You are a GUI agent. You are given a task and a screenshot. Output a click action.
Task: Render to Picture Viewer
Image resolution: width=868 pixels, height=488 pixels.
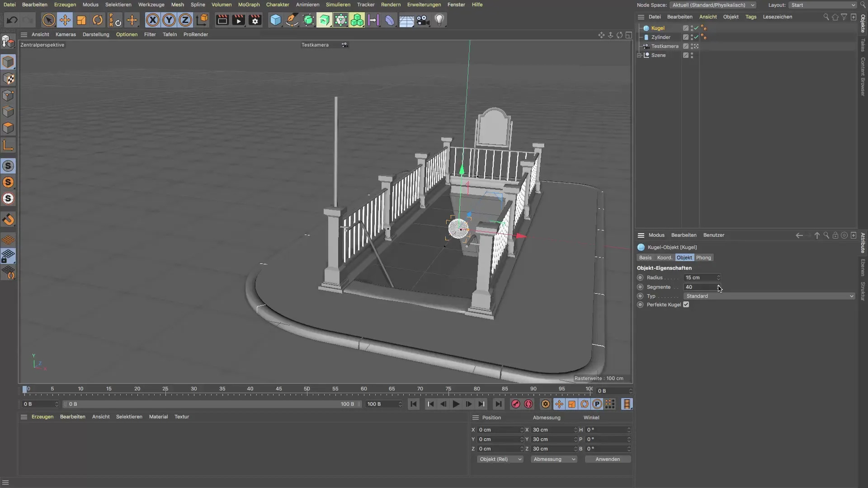point(238,20)
